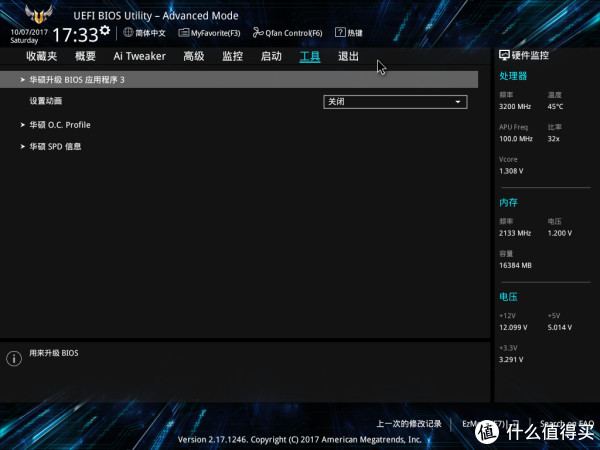Click the 32x ratio value
The width and height of the screenshot is (600, 450).
553,139
